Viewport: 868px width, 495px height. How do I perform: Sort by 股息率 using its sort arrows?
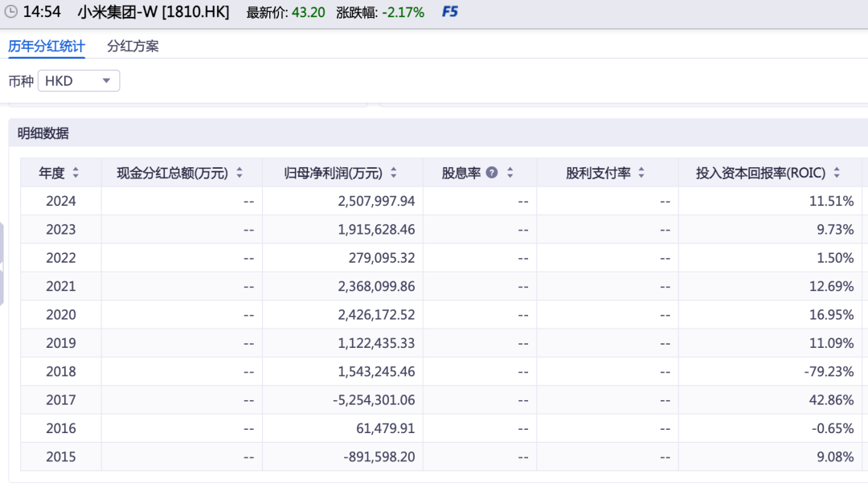click(510, 173)
